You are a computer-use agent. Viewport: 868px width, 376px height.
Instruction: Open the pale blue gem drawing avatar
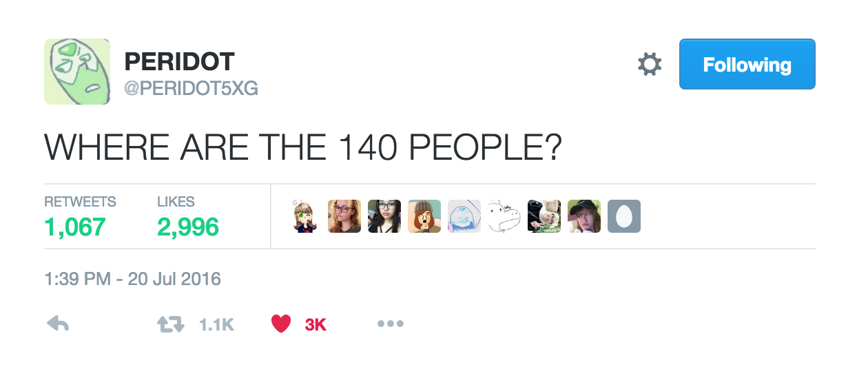[x=464, y=216]
